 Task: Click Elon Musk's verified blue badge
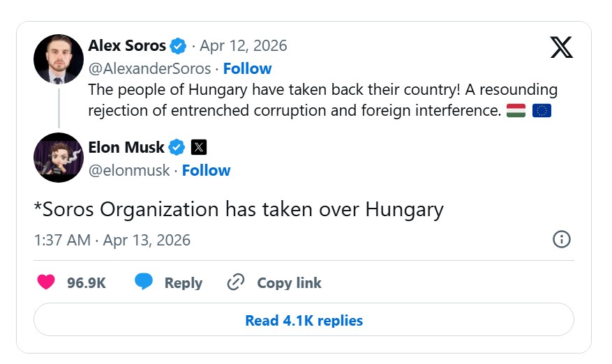pos(177,148)
